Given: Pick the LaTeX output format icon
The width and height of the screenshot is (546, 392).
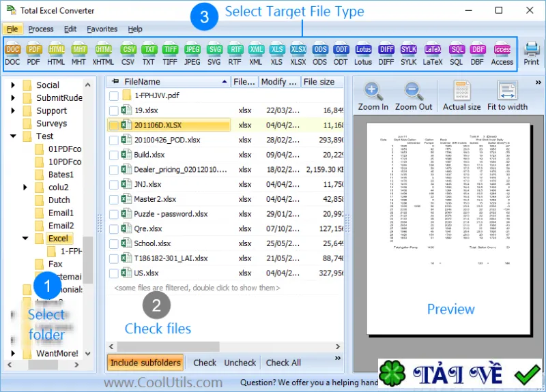Looking at the screenshot, I should click(x=433, y=55).
